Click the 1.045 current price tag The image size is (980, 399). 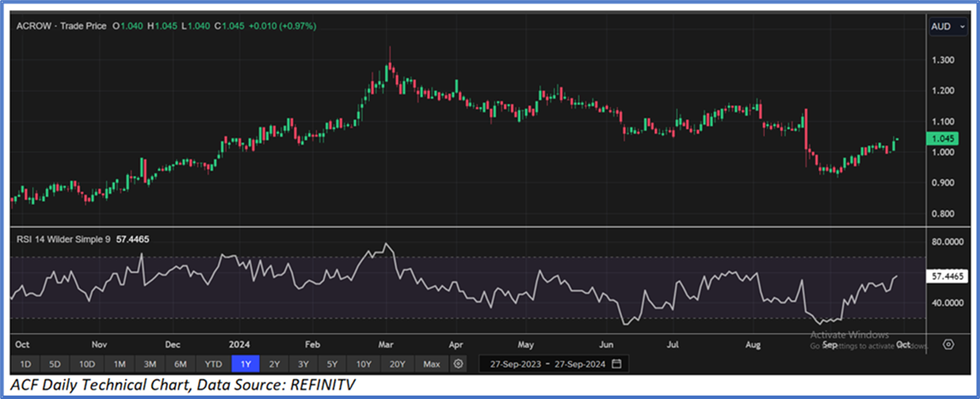[940, 139]
